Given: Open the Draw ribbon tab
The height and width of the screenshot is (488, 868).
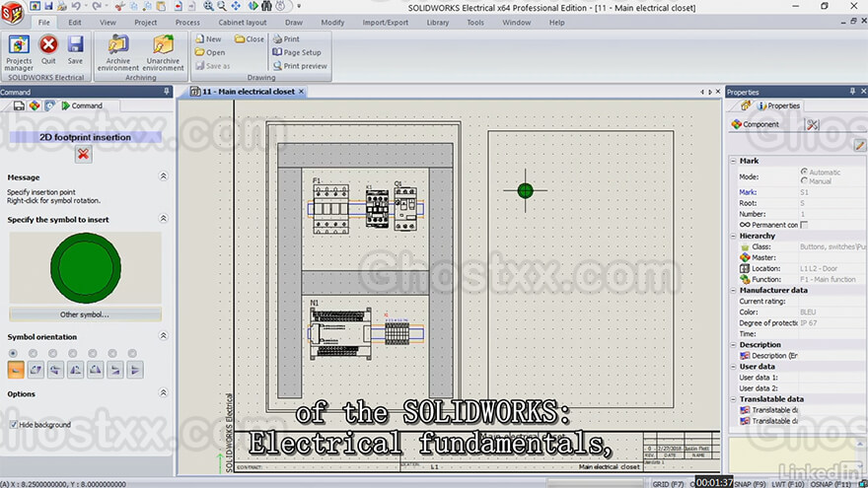Looking at the screenshot, I should tap(293, 23).
